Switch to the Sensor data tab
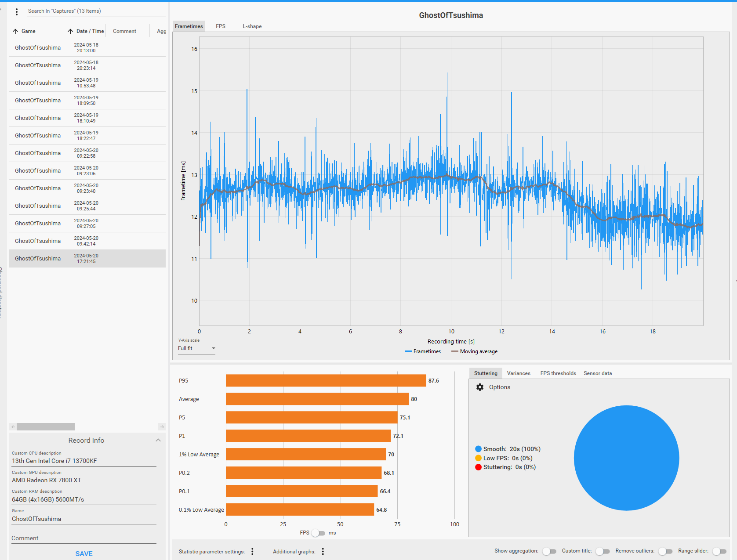This screenshot has width=737, height=560. (x=598, y=373)
